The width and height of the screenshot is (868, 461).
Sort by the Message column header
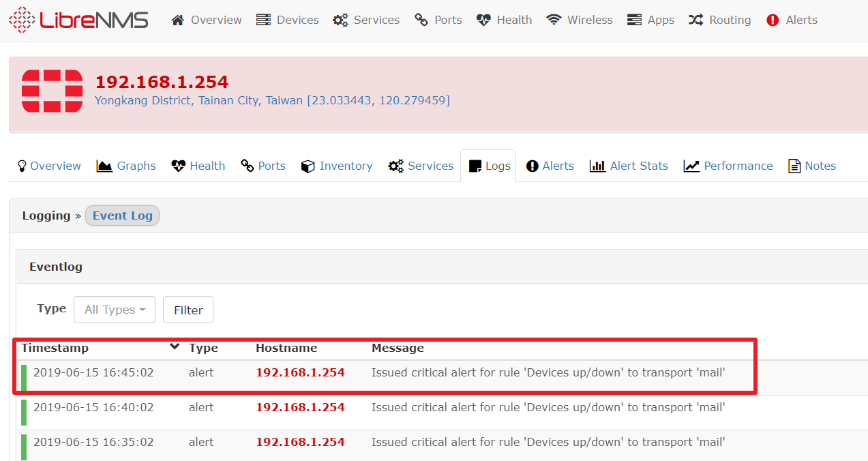[398, 348]
